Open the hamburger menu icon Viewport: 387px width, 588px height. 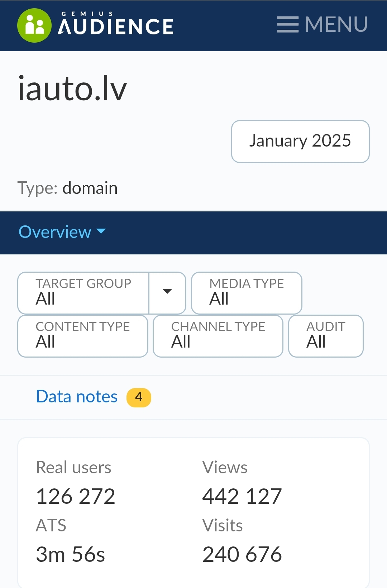[287, 24]
